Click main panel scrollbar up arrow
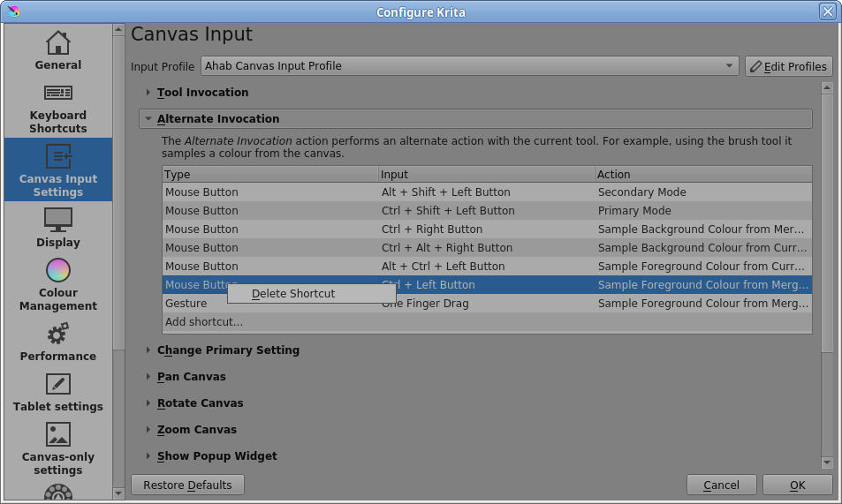Viewport: 842px width, 504px height. pyautogui.click(x=827, y=87)
